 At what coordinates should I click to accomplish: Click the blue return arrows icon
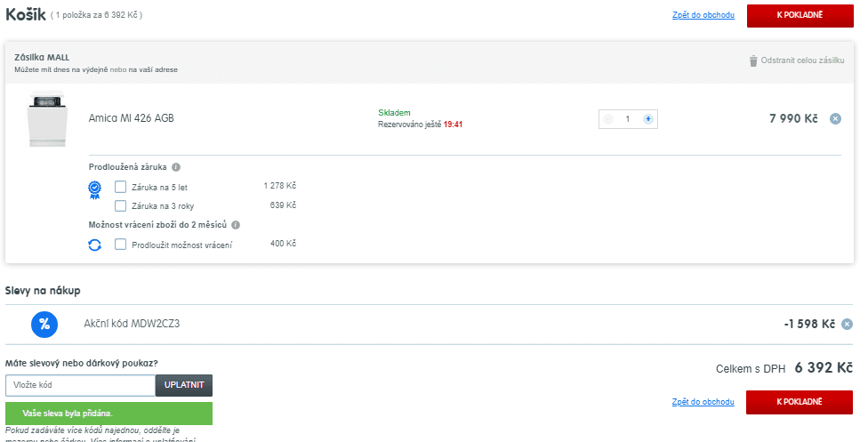pos(94,245)
